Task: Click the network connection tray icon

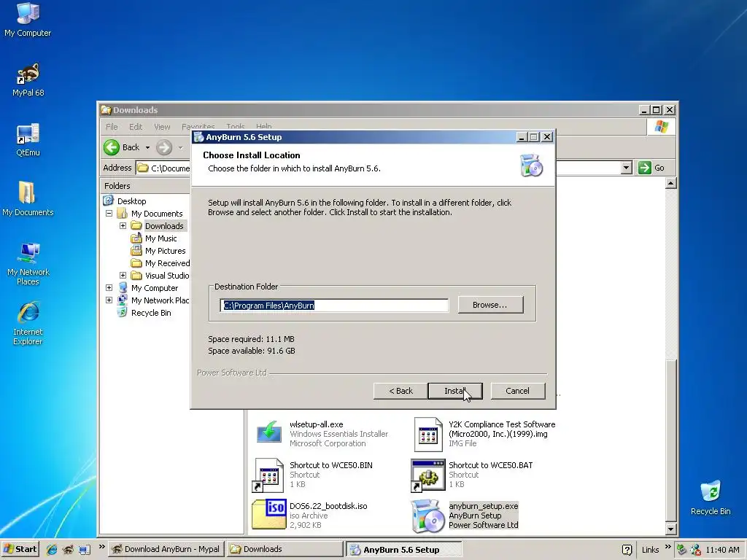Action: (695, 550)
